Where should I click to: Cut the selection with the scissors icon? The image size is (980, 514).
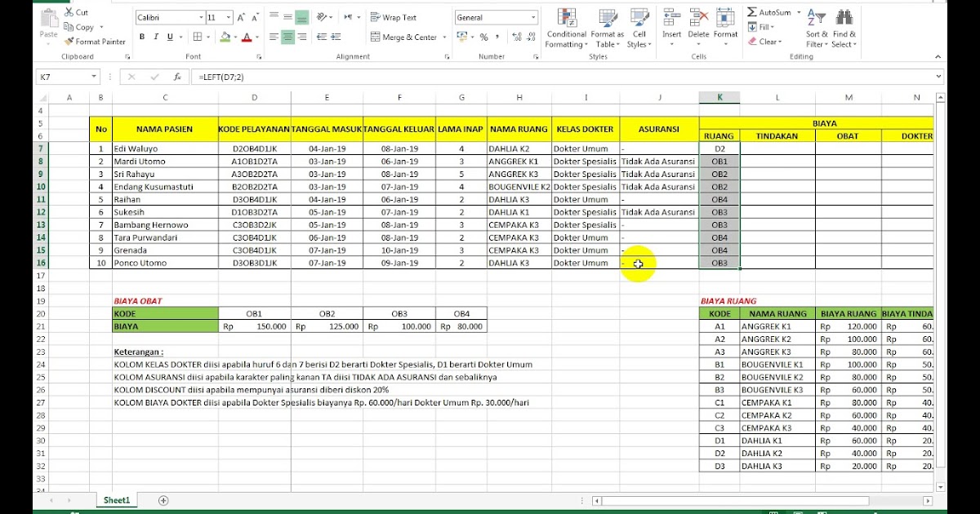coord(69,12)
